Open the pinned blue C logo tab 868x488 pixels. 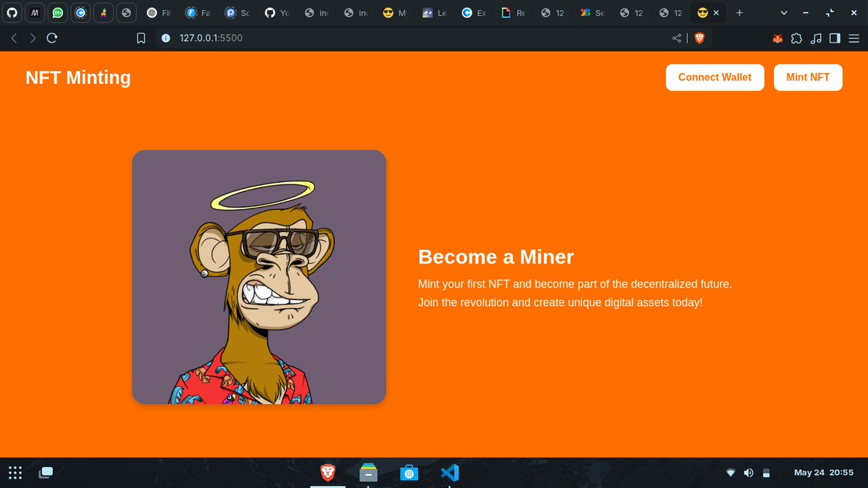80,12
